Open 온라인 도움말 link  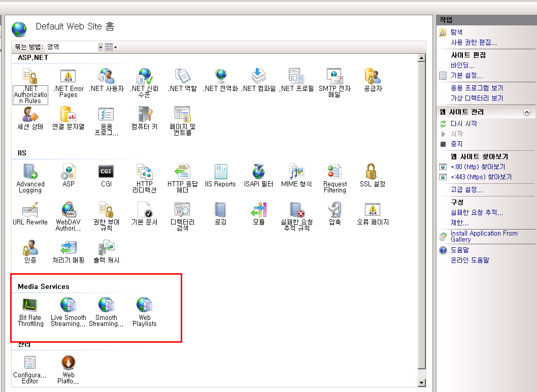[470, 260]
